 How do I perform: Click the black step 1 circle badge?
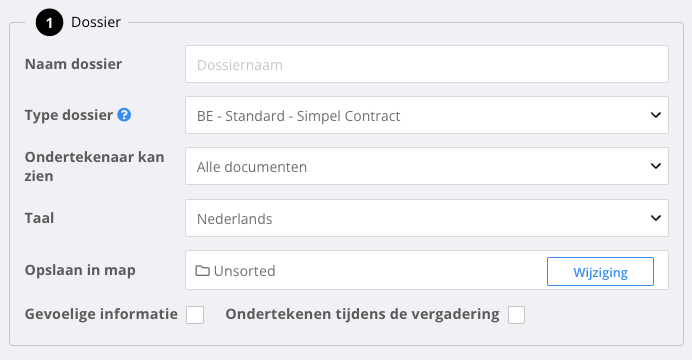(49, 22)
